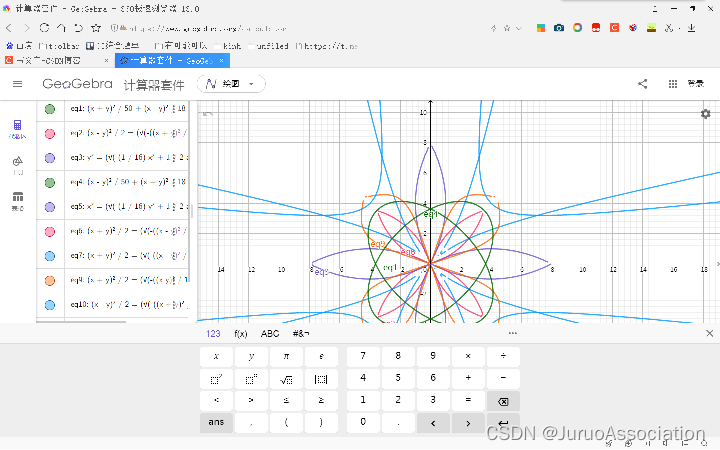Click the square root key on keyboard
Screen dimensions: 720x450
click(x=286, y=379)
